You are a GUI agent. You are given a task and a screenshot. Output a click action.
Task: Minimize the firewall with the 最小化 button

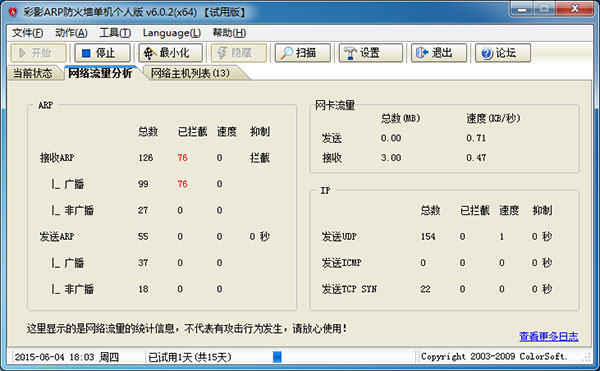point(170,53)
